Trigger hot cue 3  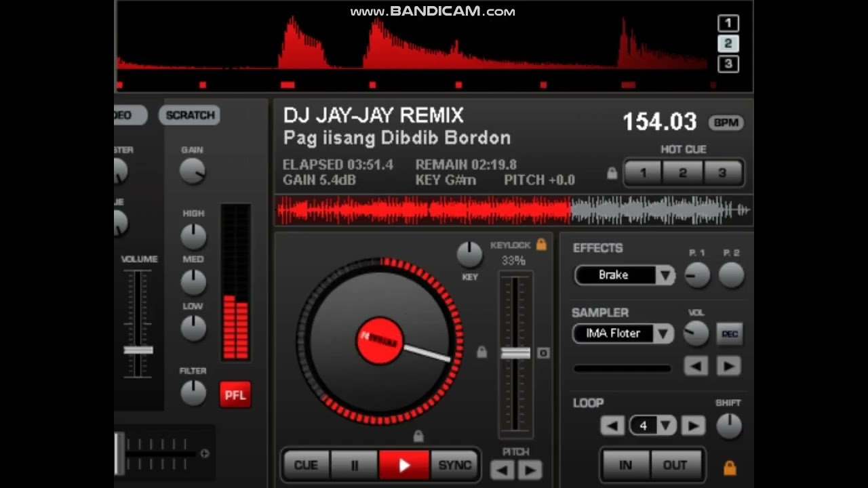722,173
